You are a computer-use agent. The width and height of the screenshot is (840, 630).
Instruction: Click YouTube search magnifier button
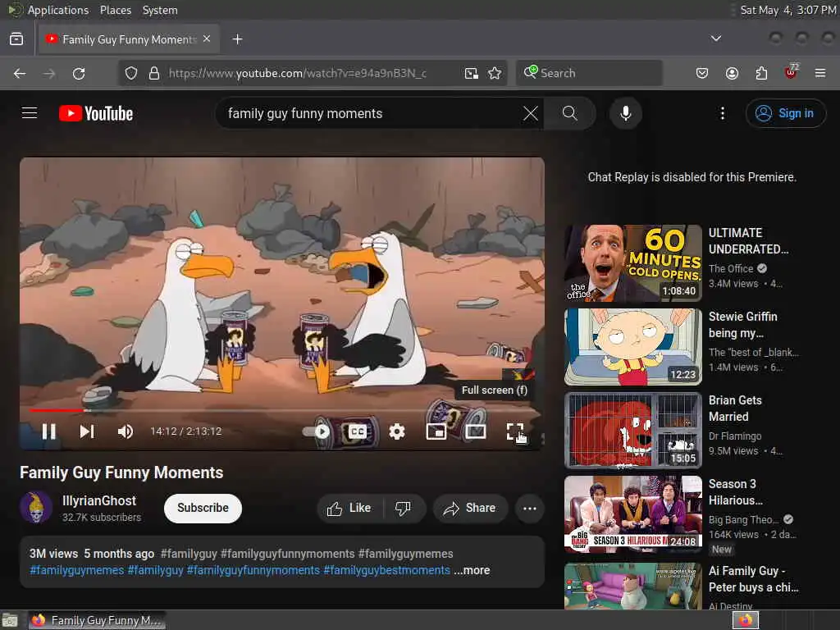click(569, 113)
